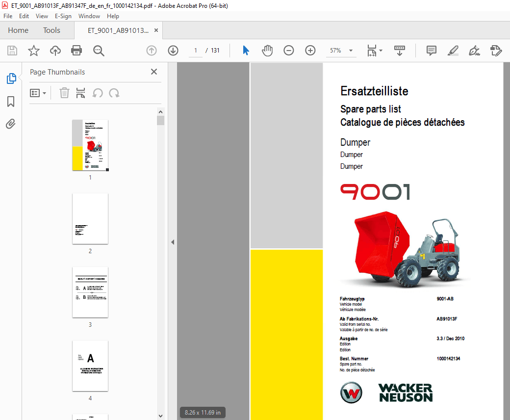Open the E-Sign menu
The height and width of the screenshot is (420, 510).
63,16
